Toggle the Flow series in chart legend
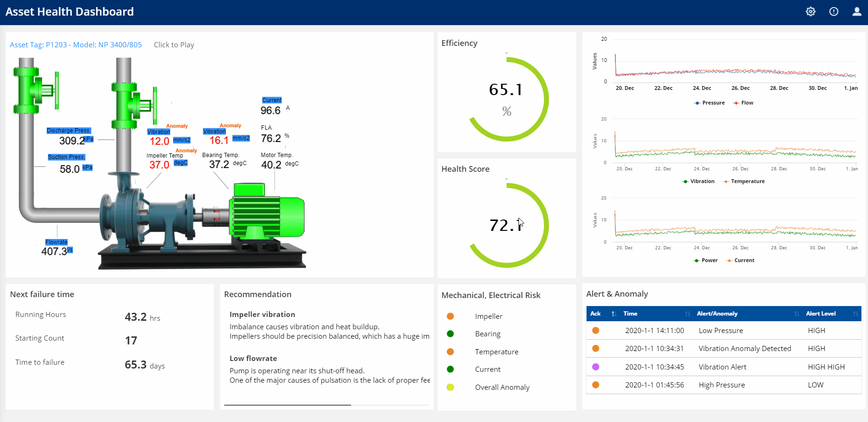Viewport: 868px width, 422px height. [743, 103]
